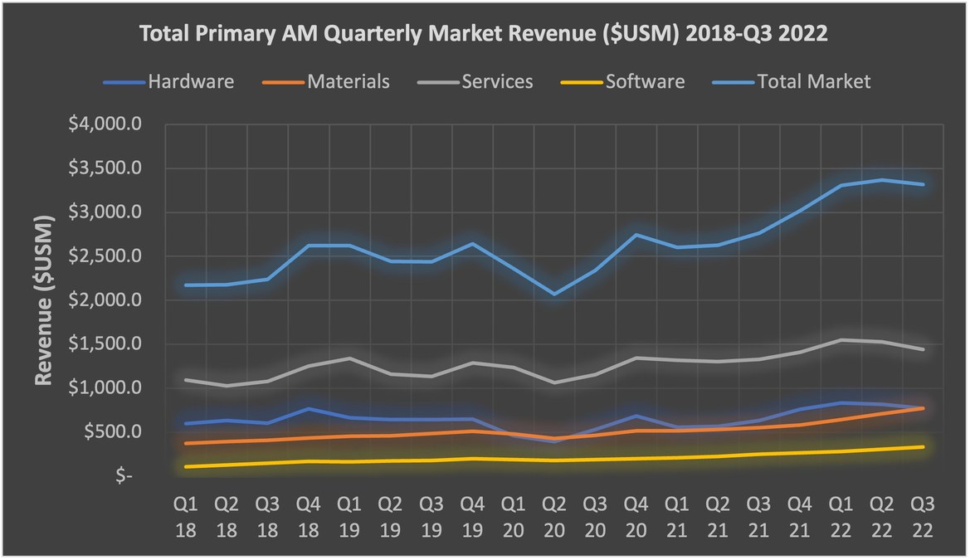
Task: Click the Materials line's Q1 18 starting point
Action: pos(186,443)
